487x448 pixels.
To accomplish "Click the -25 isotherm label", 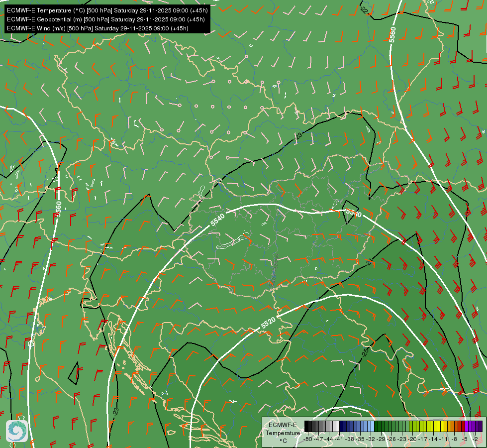I will click(x=365, y=351).
